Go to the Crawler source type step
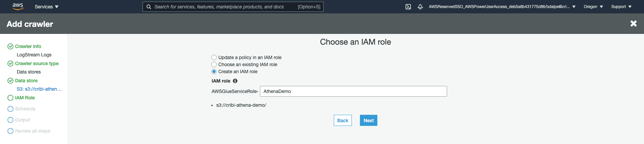Viewport: 644px width, 144px height. coord(37,63)
